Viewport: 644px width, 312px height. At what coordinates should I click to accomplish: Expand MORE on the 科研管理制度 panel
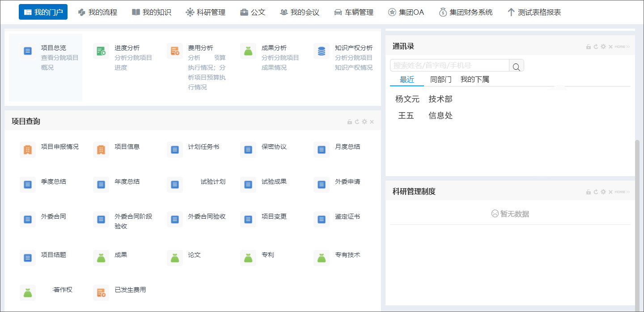tap(621, 192)
